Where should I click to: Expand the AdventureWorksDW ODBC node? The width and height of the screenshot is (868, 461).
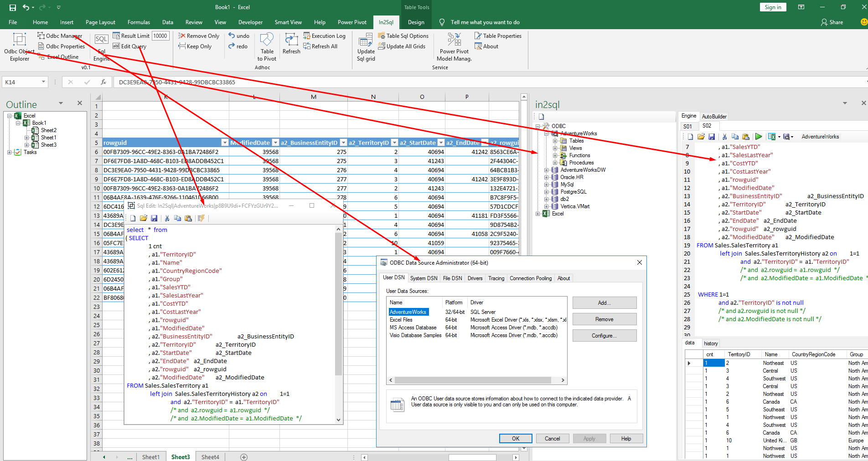(547, 170)
